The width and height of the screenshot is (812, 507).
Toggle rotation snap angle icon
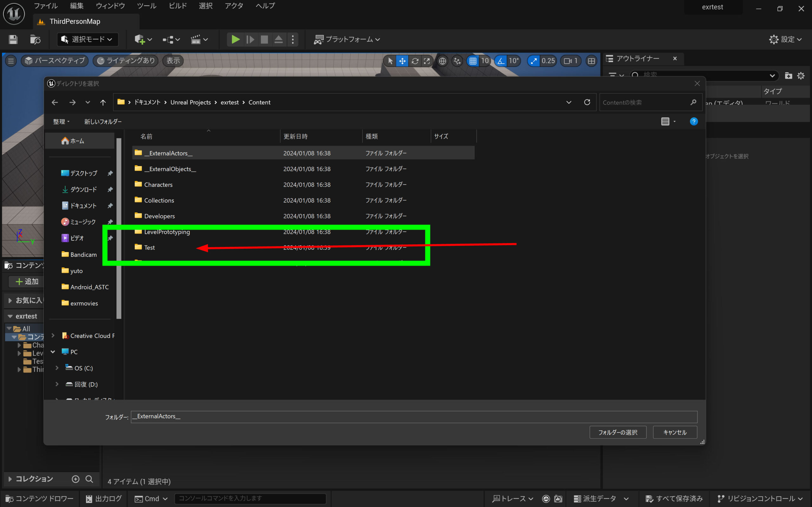[501, 61]
